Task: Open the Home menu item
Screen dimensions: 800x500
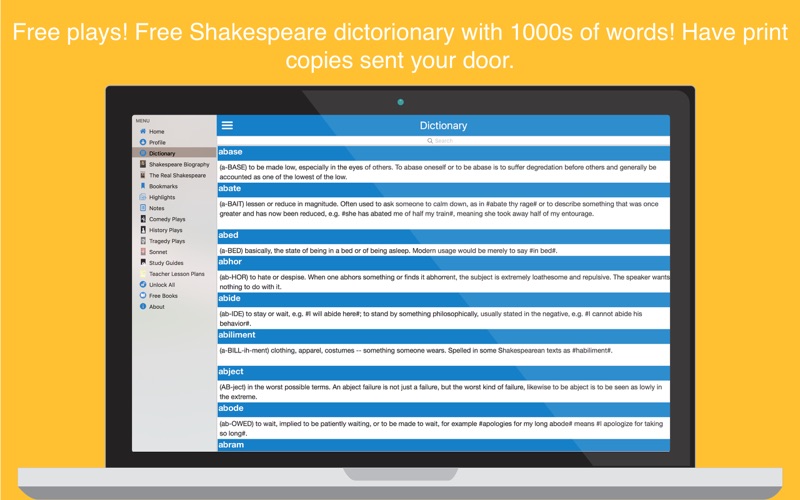Action: pyautogui.click(x=157, y=132)
